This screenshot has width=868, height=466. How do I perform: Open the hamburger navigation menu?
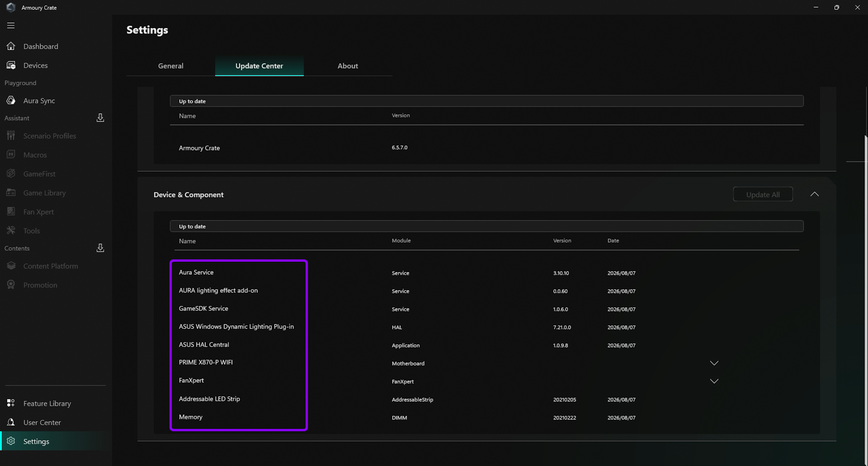11,26
